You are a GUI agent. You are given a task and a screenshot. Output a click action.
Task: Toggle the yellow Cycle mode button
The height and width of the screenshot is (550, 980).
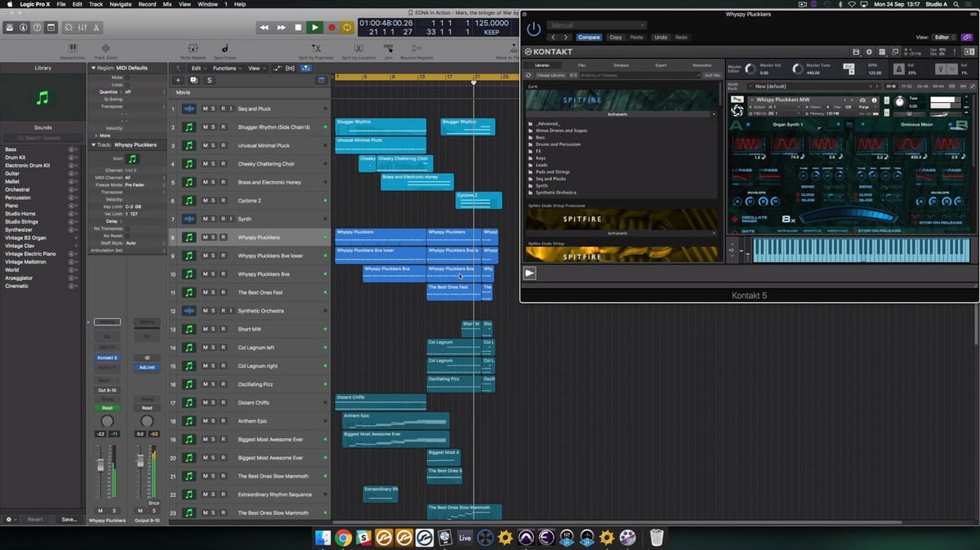tap(348, 28)
